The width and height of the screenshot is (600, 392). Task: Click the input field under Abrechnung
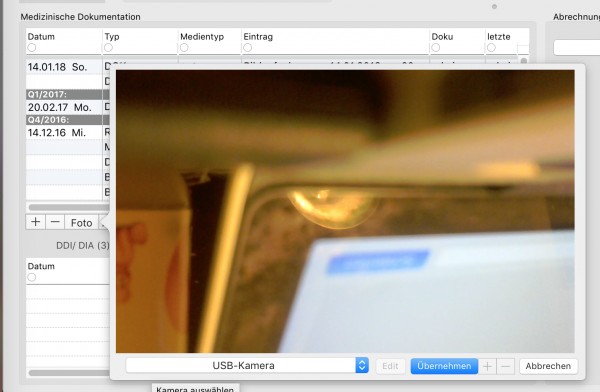point(577,47)
